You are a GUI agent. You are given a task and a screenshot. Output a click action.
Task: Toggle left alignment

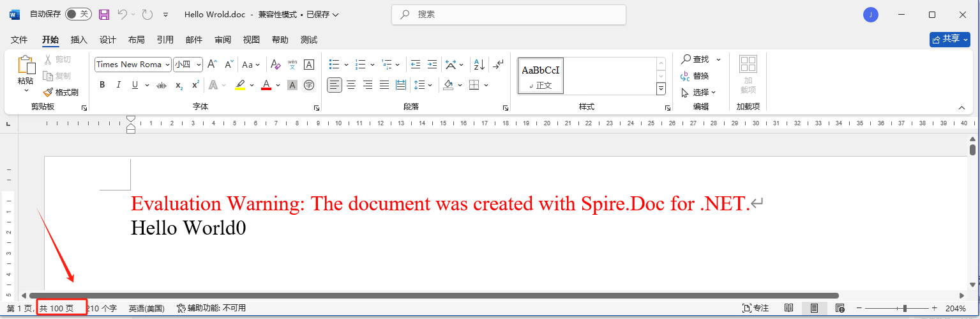[335, 85]
